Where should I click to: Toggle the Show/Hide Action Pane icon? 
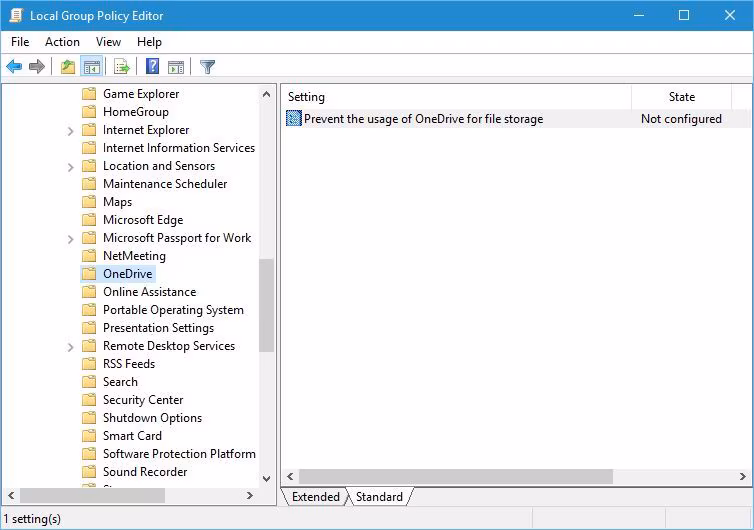pyautogui.click(x=176, y=67)
